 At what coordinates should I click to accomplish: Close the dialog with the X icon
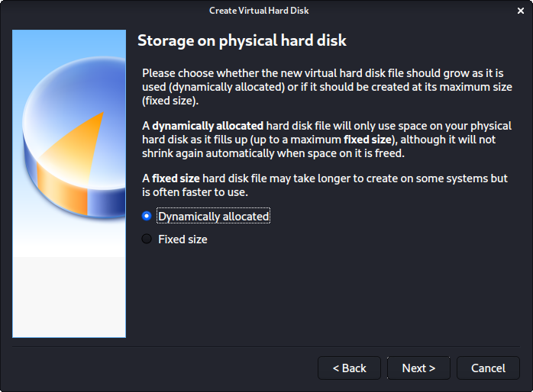(521, 11)
